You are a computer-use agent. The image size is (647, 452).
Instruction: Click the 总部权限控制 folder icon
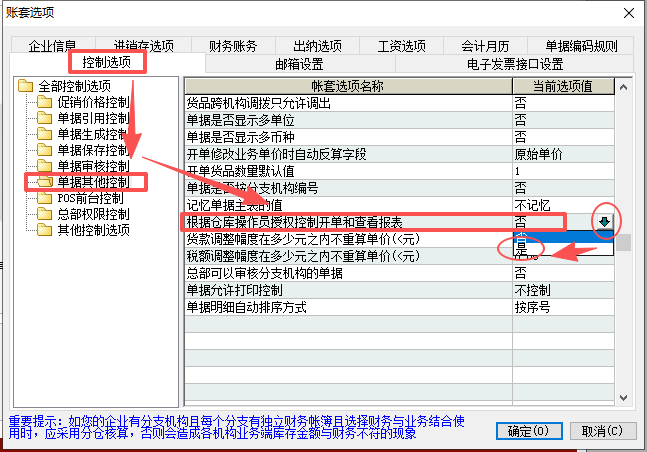pyautogui.click(x=43, y=214)
